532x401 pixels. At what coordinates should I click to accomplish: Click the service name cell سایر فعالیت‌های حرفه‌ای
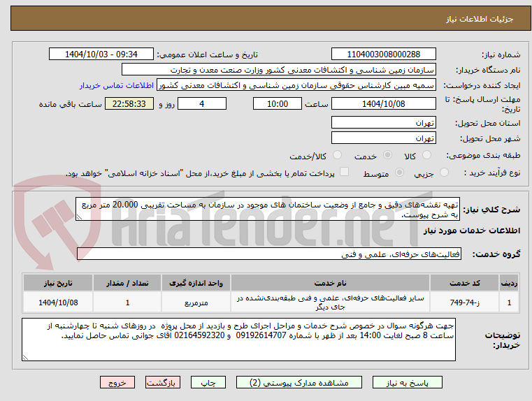click(x=330, y=302)
